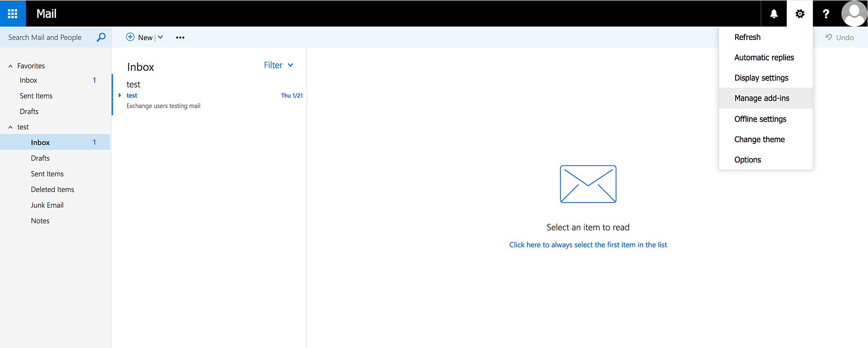This screenshot has height=348, width=868.
Task: Click the notifications bell icon
Action: coord(774,14)
